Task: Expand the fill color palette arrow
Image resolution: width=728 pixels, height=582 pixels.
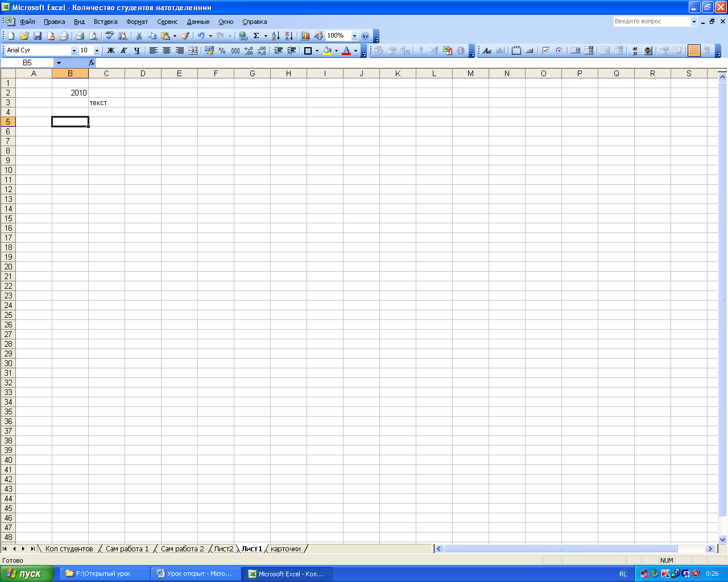Action: click(x=336, y=51)
